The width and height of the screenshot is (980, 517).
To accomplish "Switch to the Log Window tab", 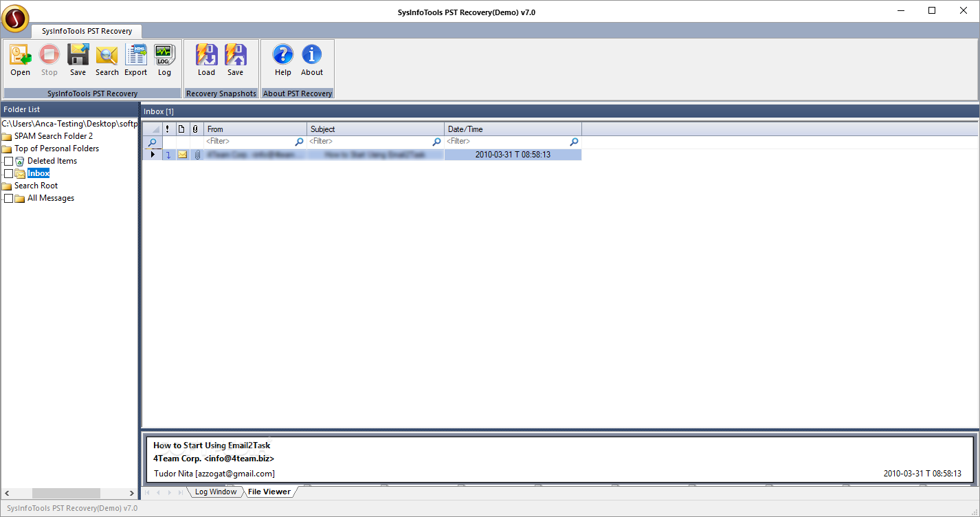I will [x=215, y=492].
